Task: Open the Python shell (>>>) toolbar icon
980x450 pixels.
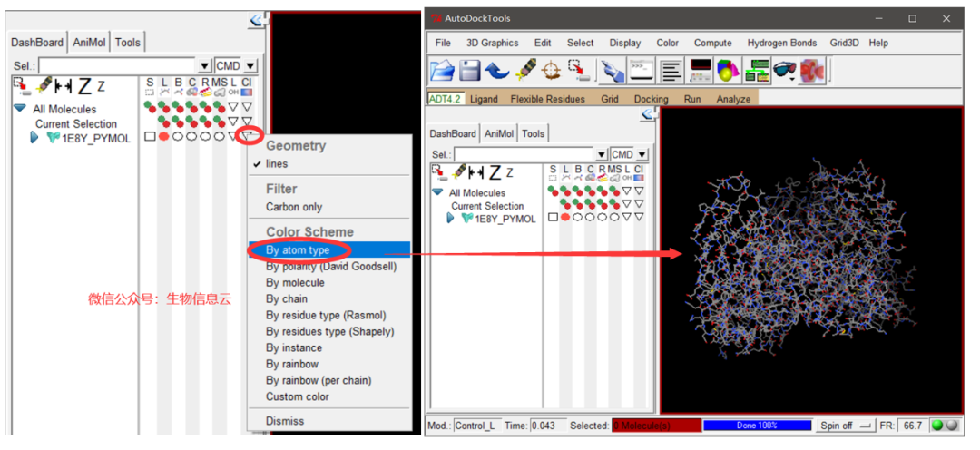Action: point(641,70)
